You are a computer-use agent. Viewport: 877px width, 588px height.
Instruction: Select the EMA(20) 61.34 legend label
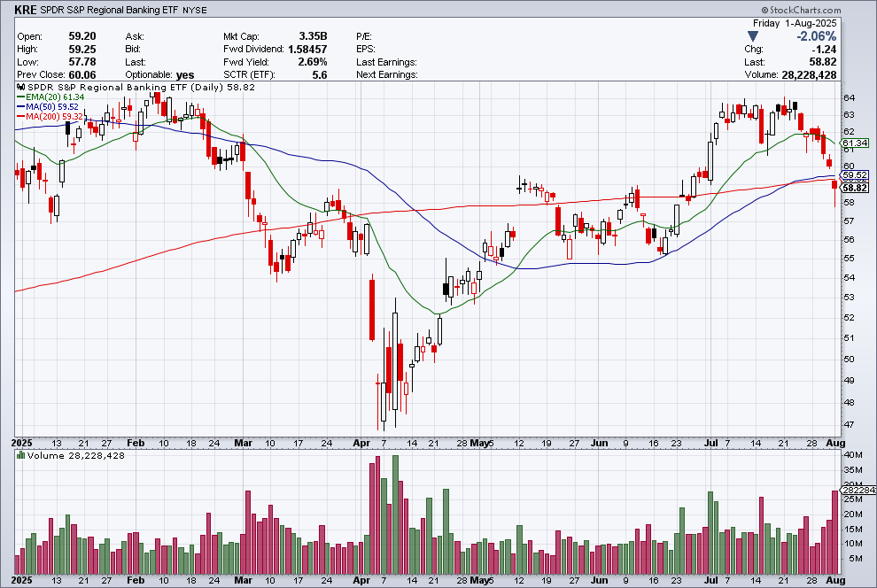[55, 99]
